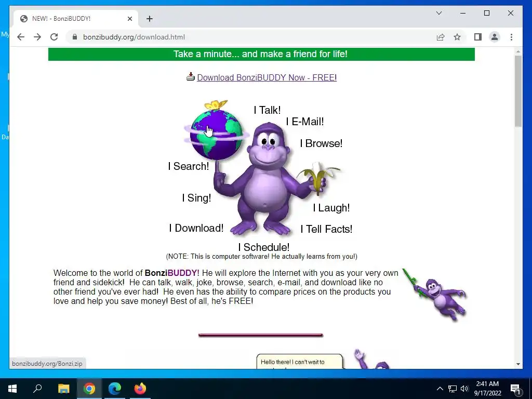Image resolution: width=532 pixels, height=399 pixels.
Task: Click the bold BonziBUDDY! name in welcome paragraph
Action: click(x=172, y=273)
